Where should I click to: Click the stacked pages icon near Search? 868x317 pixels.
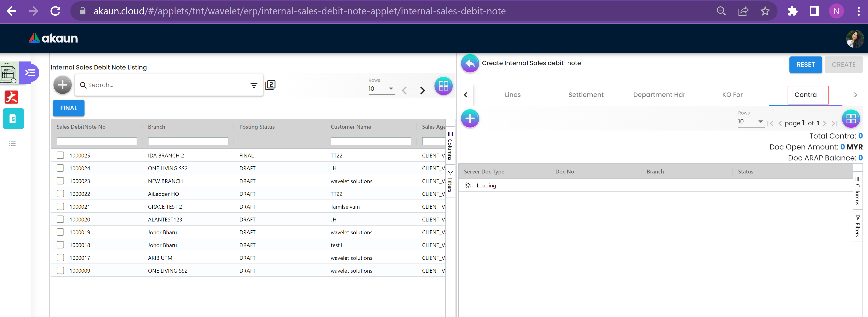pos(270,85)
